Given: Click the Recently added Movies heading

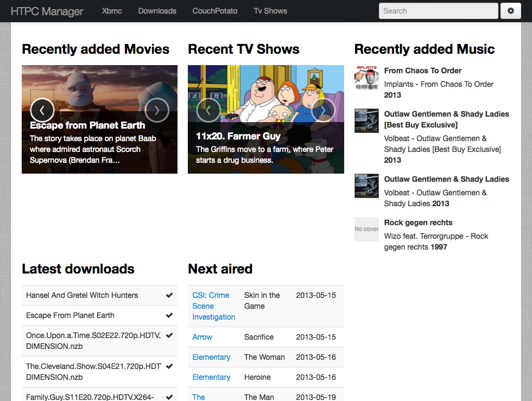Looking at the screenshot, I should tap(96, 49).
